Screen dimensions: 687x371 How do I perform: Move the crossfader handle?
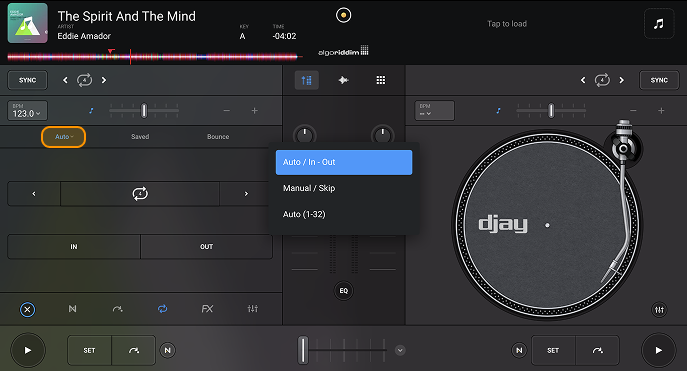[303, 350]
